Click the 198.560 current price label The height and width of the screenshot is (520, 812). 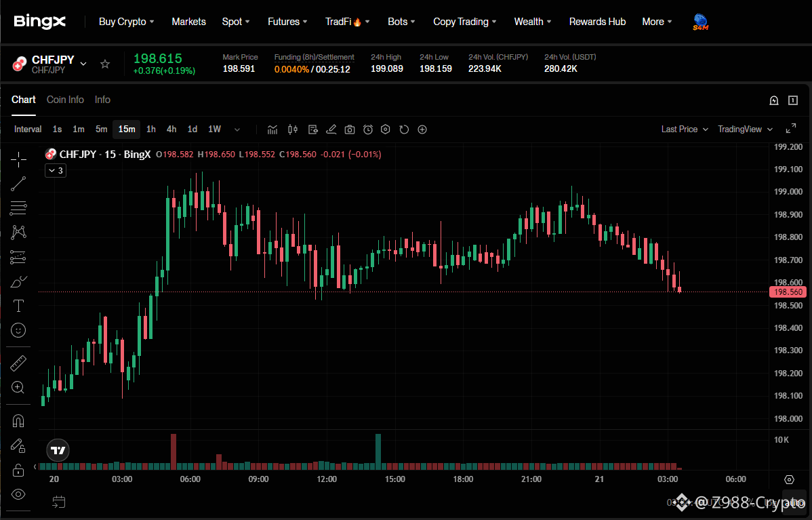tap(788, 292)
